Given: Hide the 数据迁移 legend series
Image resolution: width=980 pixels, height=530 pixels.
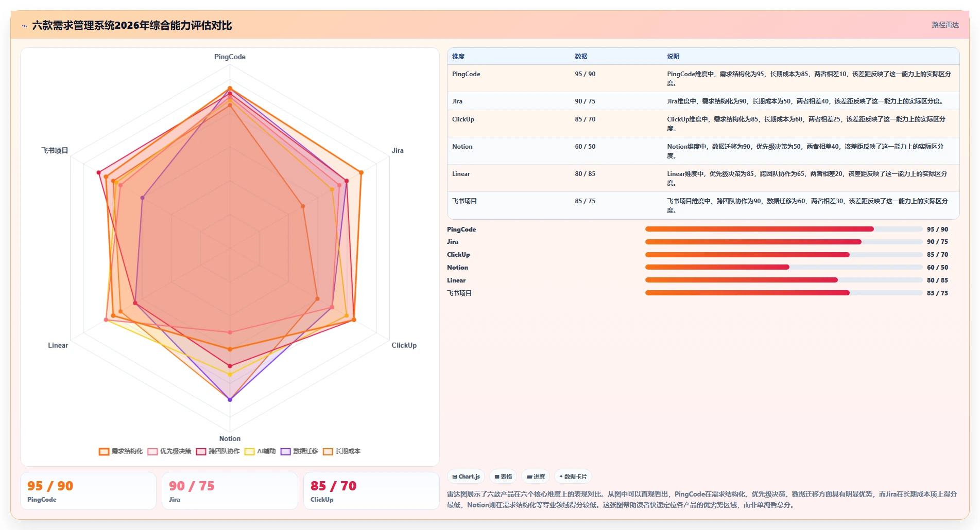Looking at the screenshot, I should tap(299, 451).
